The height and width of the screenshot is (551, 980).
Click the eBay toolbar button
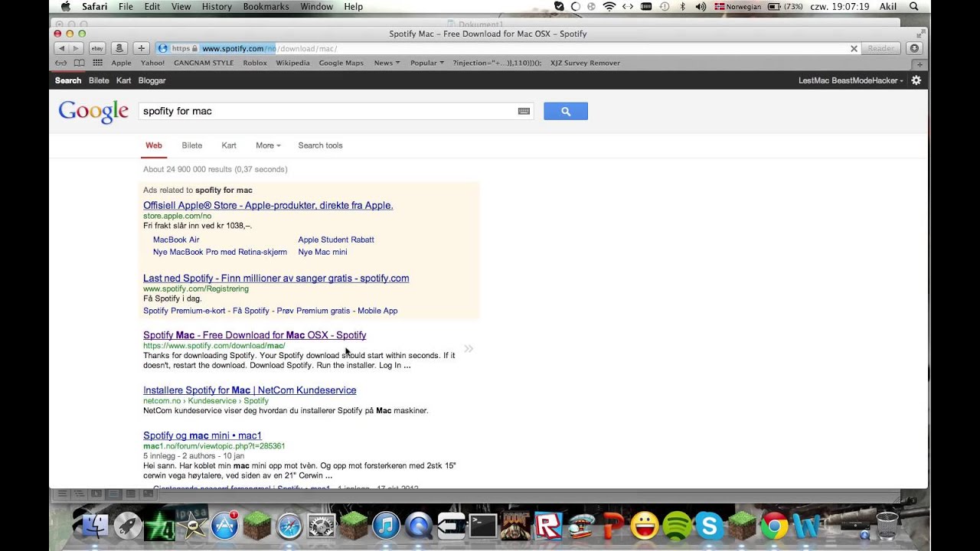tap(97, 48)
